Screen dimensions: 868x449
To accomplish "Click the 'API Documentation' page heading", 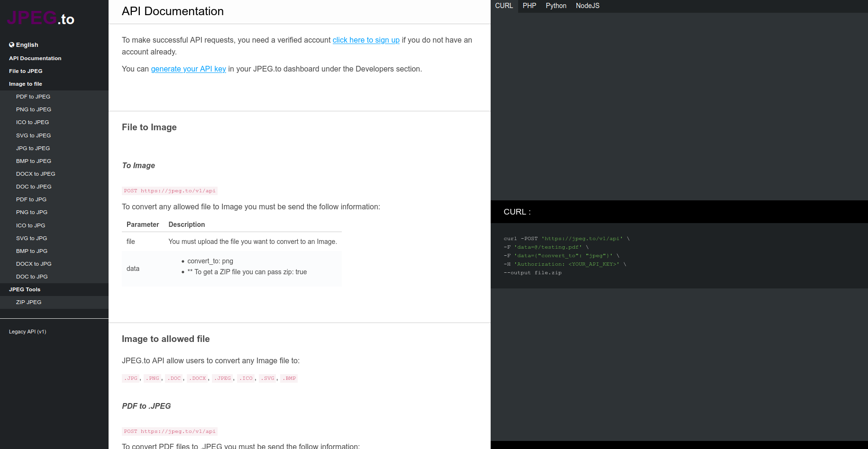I will [x=173, y=11].
